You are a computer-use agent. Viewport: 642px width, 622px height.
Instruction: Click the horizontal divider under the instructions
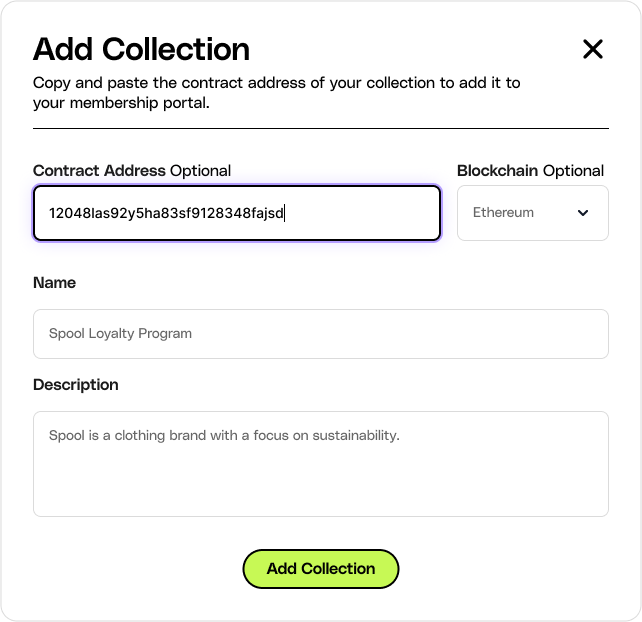(320, 128)
